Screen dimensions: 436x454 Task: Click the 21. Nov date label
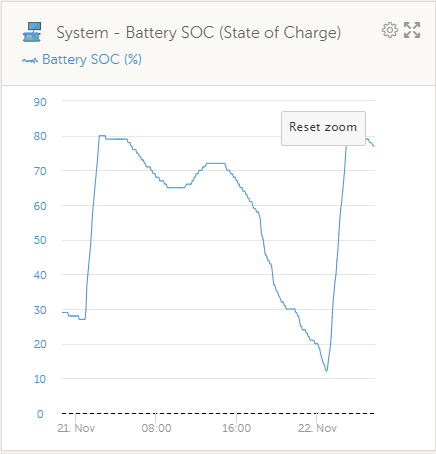point(76,428)
